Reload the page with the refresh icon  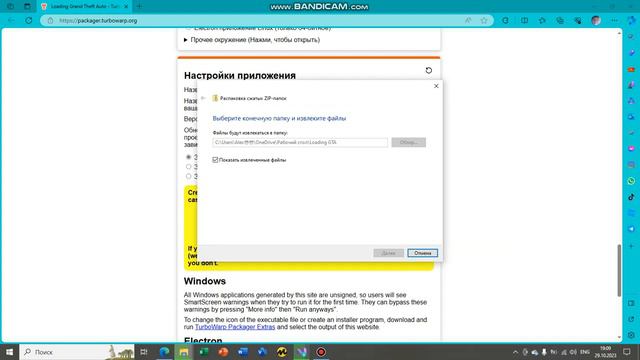29,20
